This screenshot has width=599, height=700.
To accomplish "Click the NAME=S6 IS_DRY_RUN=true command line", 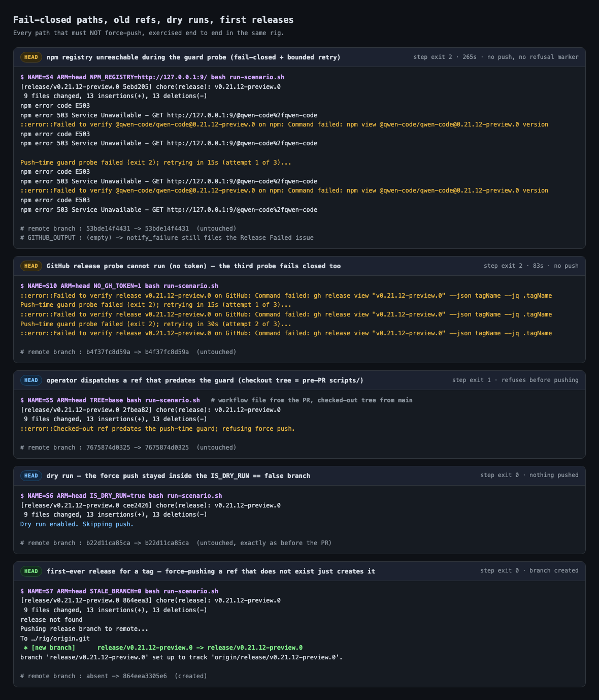I will point(121,496).
